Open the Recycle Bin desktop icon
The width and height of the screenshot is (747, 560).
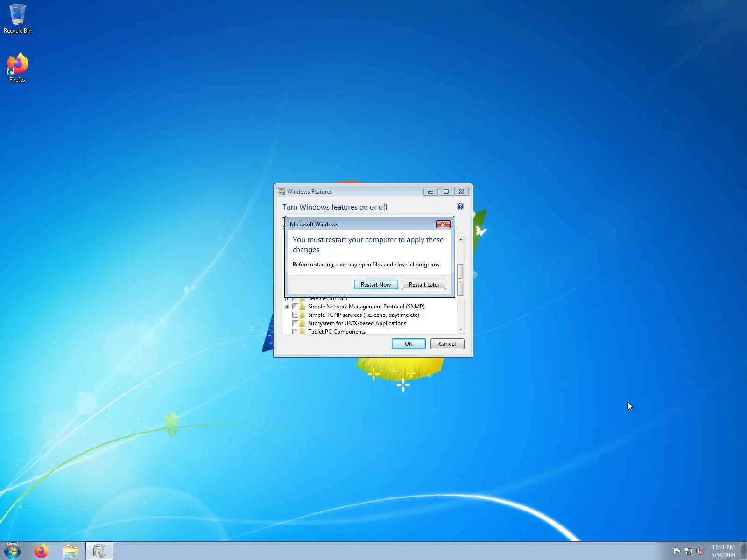click(x=18, y=19)
